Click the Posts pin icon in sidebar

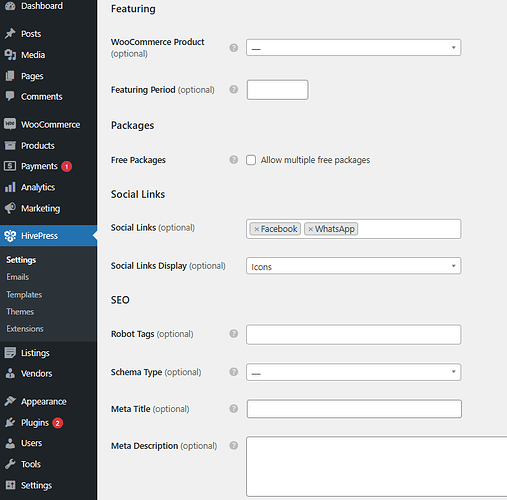(x=10, y=34)
